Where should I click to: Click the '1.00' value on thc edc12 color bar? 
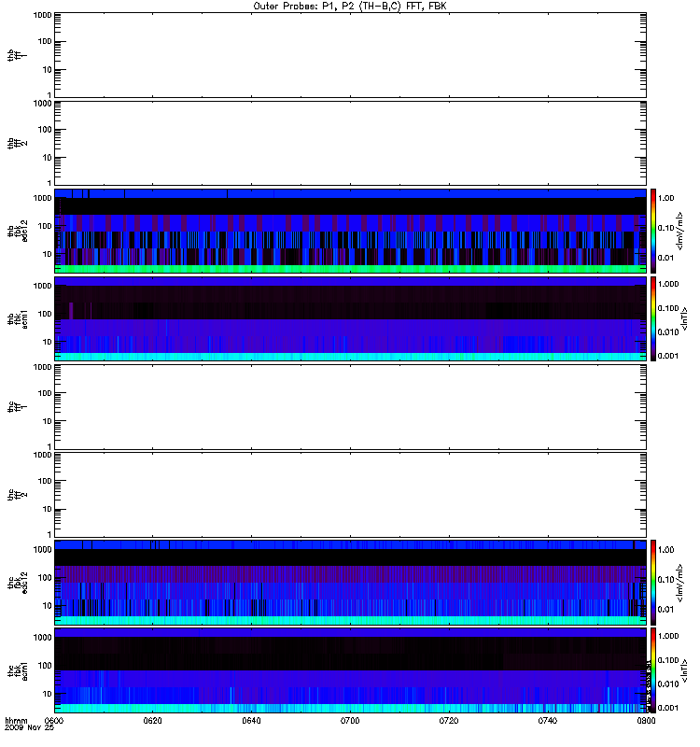tap(665, 550)
